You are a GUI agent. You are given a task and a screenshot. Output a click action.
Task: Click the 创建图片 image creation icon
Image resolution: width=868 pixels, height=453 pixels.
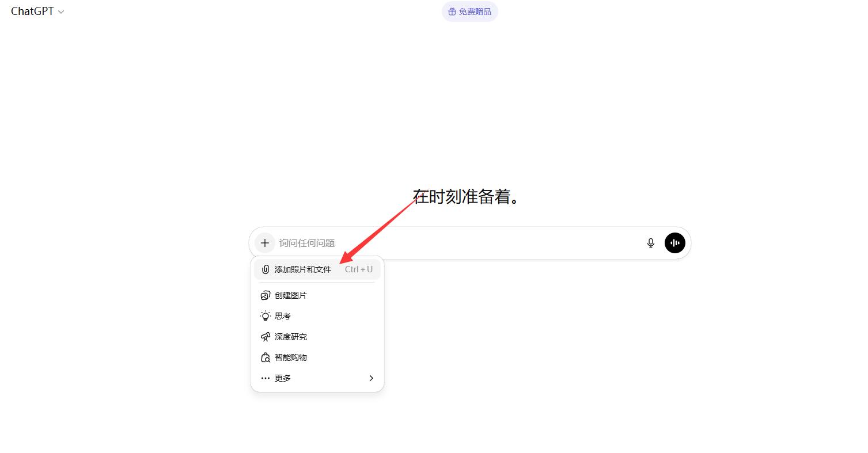pos(265,295)
